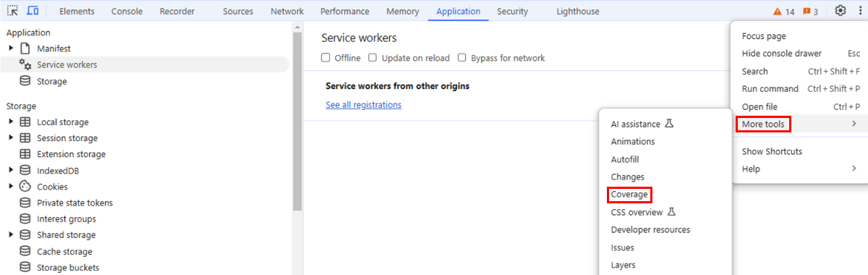
Task: Switch to the Recorder tab
Action: [177, 12]
